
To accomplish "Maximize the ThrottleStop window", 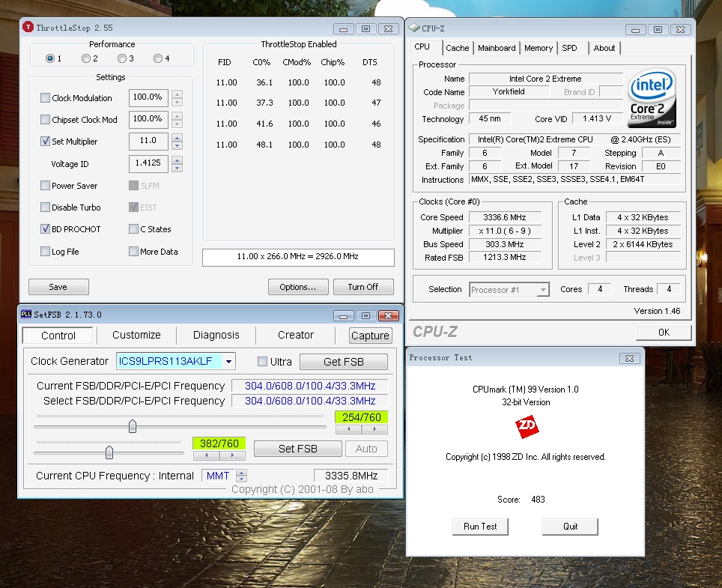I will [x=365, y=29].
